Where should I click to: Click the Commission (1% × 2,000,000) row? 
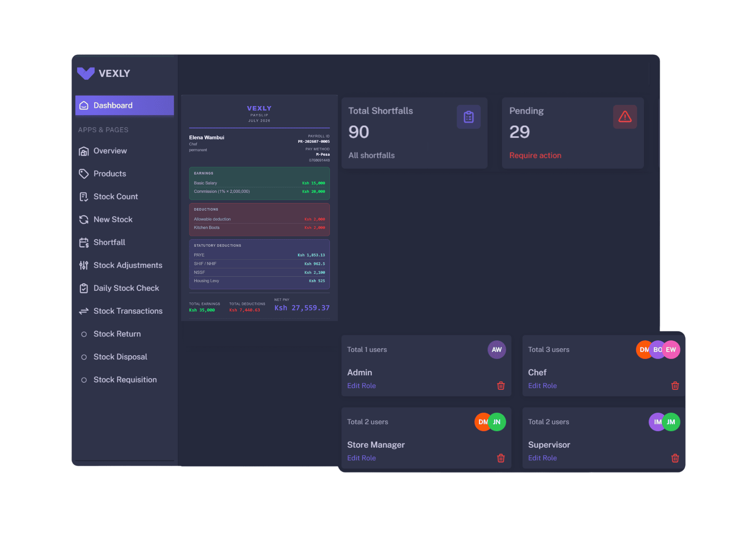[x=259, y=192]
